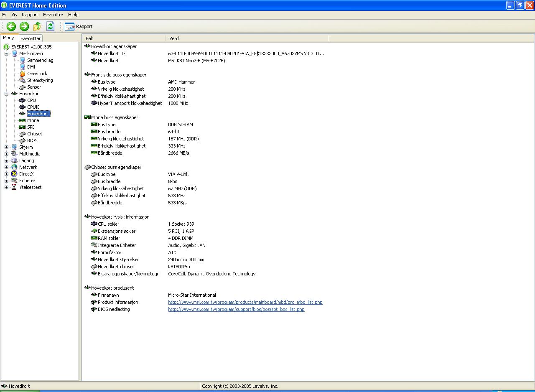The width and height of the screenshot is (535, 392).
Task: Expand the Enheter tree node
Action: tap(6, 181)
